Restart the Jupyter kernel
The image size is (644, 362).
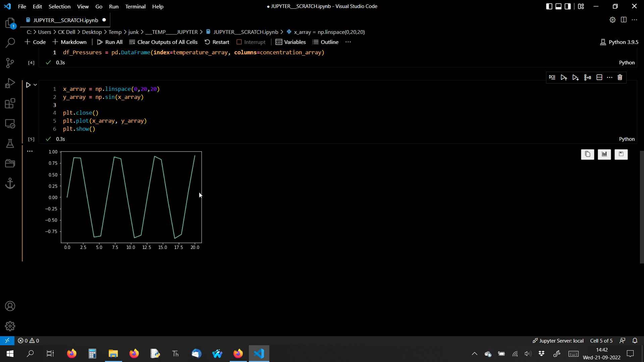point(217,42)
